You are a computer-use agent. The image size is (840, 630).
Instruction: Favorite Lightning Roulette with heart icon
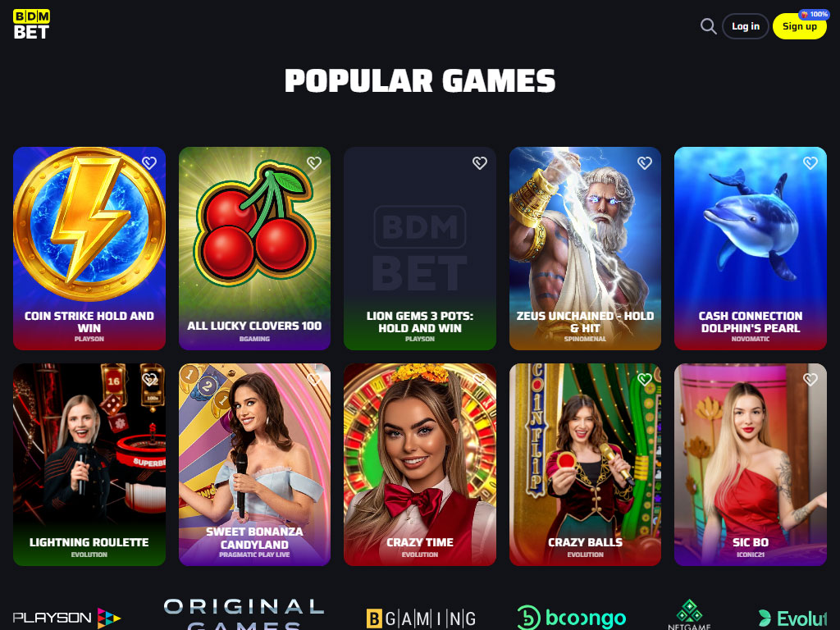coord(149,379)
